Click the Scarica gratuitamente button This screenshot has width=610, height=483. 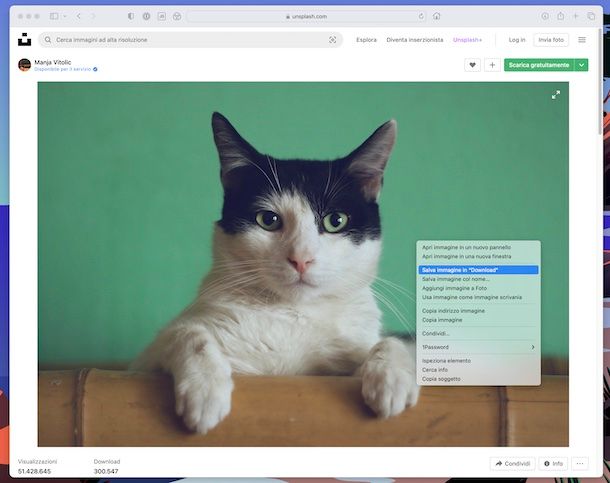click(x=539, y=65)
